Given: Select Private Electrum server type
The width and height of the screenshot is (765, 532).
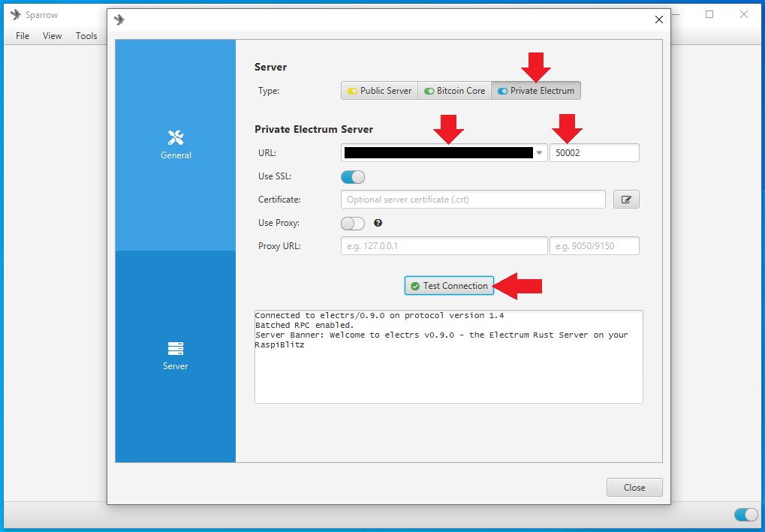Looking at the screenshot, I should (536, 91).
